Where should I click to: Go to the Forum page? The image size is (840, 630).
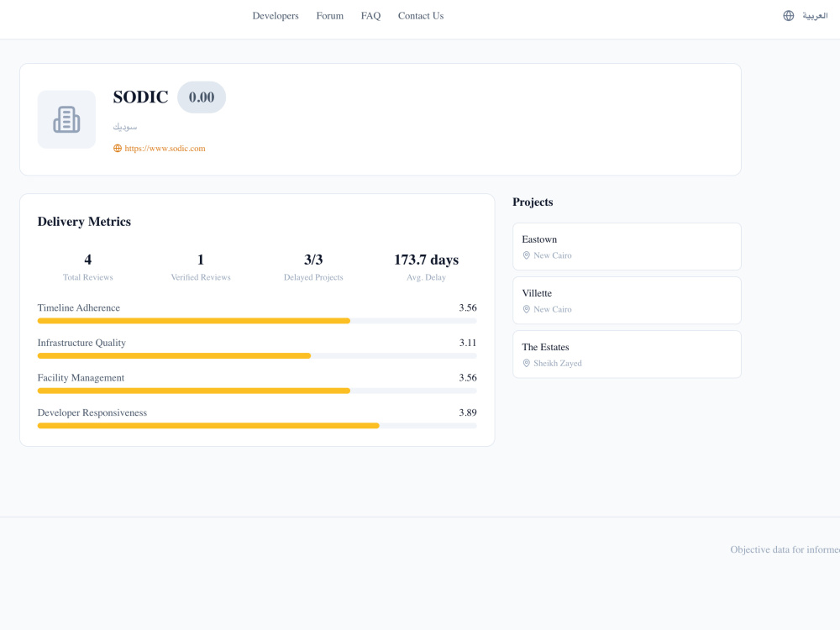329,16
